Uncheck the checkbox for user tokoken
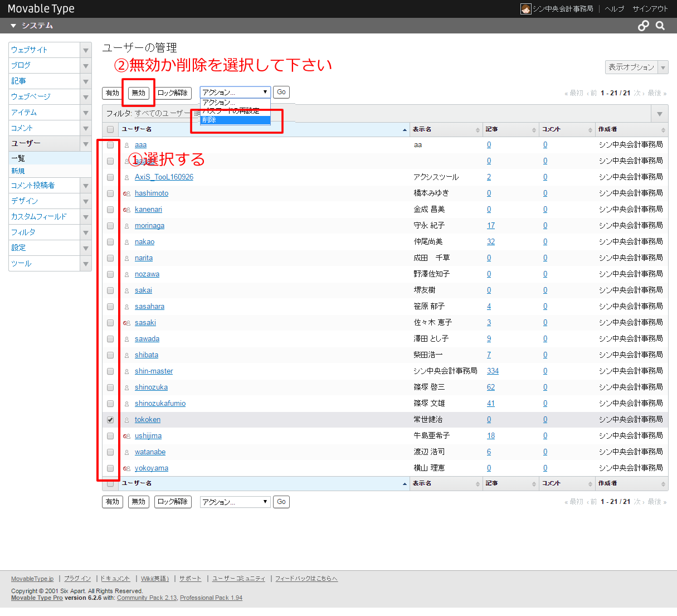The image size is (677, 616). [x=110, y=420]
